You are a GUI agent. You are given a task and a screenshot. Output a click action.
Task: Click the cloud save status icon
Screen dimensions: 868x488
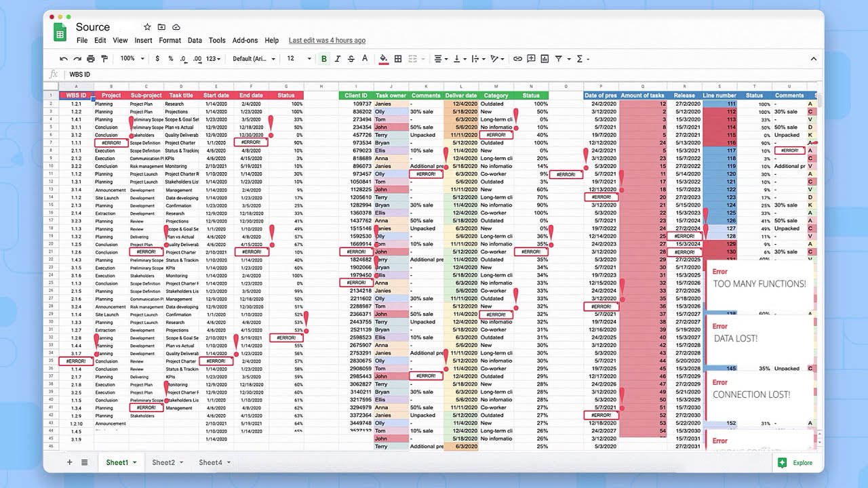click(176, 27)
